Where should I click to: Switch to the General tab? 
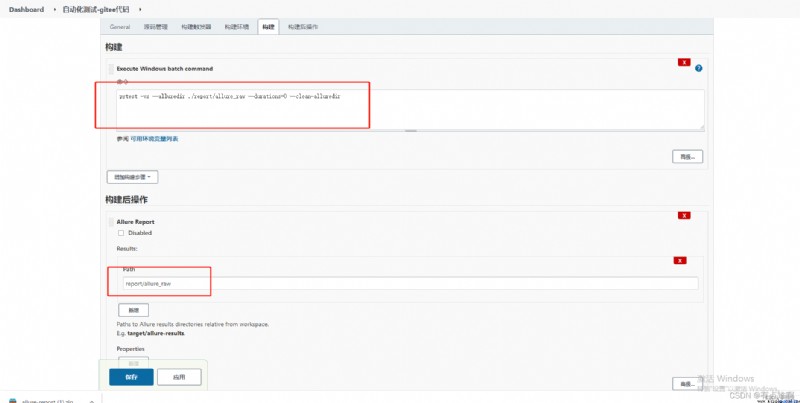coord(120,27)
